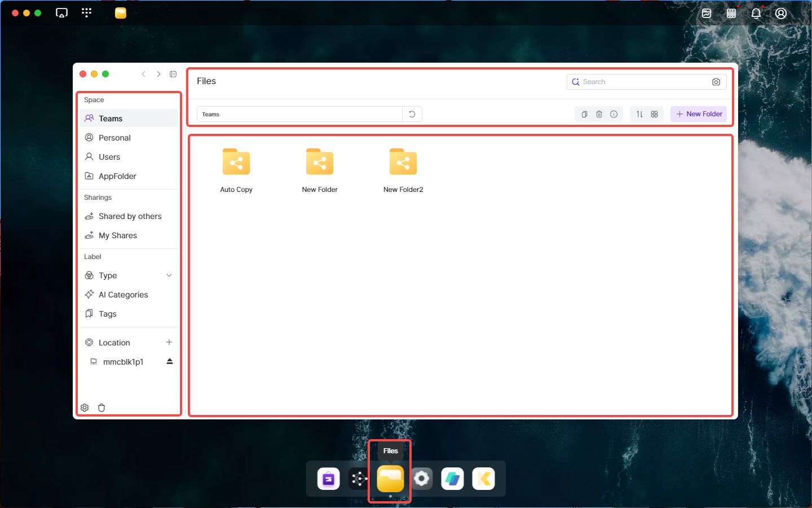Create a New Folder
This screenshot has width=812, height=508.
pyautogui.click(x=699, y=114)
